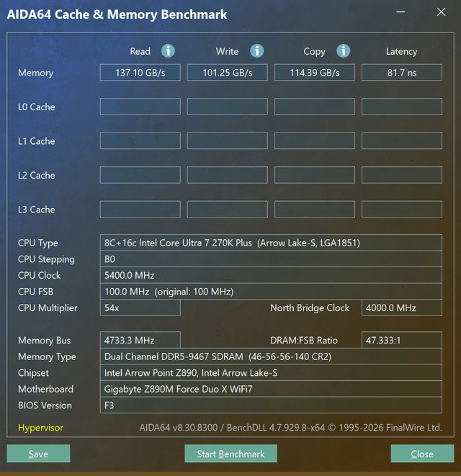Click the DRAM:FSB Ratio label

[x=304, y=341]
